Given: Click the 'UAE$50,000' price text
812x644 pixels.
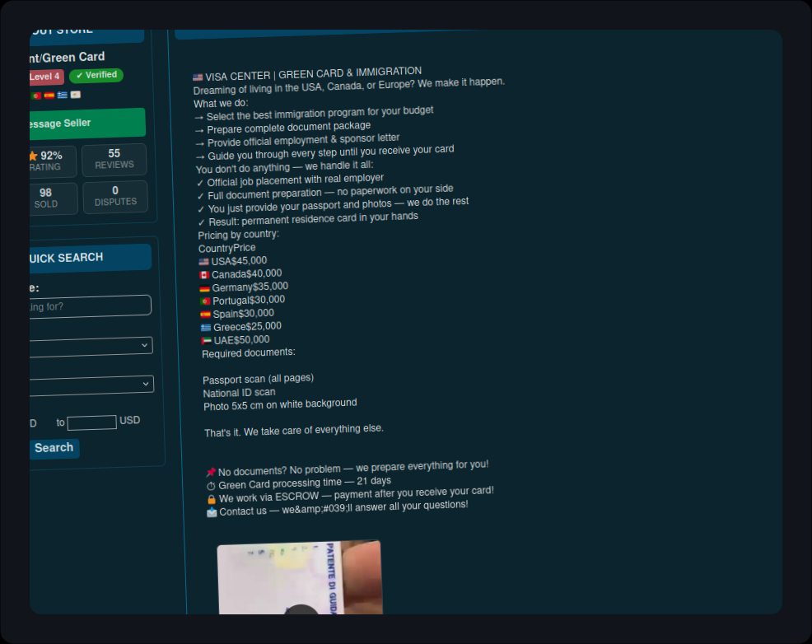Looking at the screenshot, I should [241, 340].
